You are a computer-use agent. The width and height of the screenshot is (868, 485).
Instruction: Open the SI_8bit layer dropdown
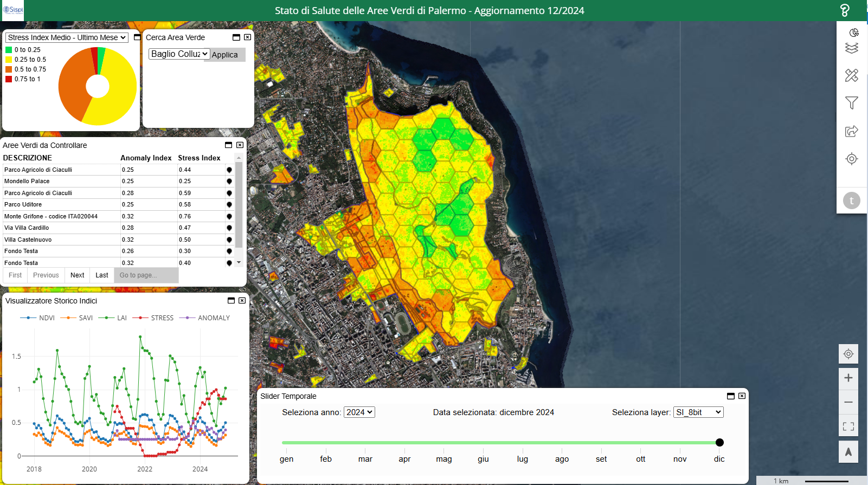698,412
